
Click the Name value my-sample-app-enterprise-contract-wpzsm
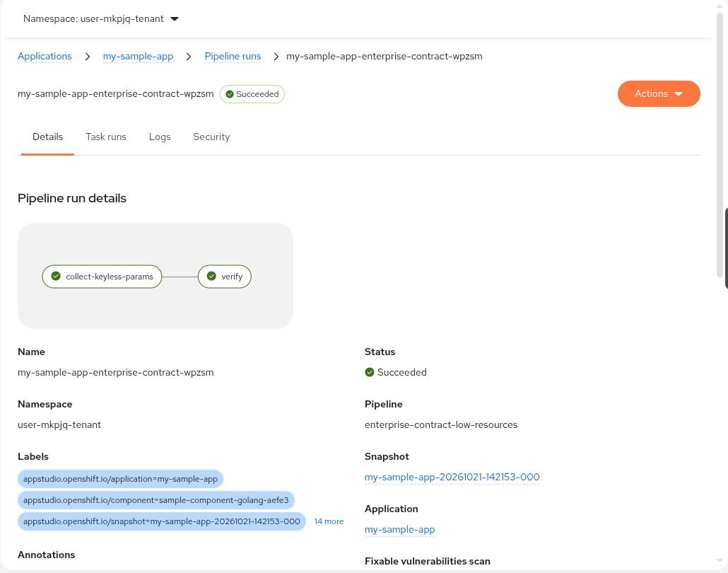pyautogui.click(x=116, y=372)
